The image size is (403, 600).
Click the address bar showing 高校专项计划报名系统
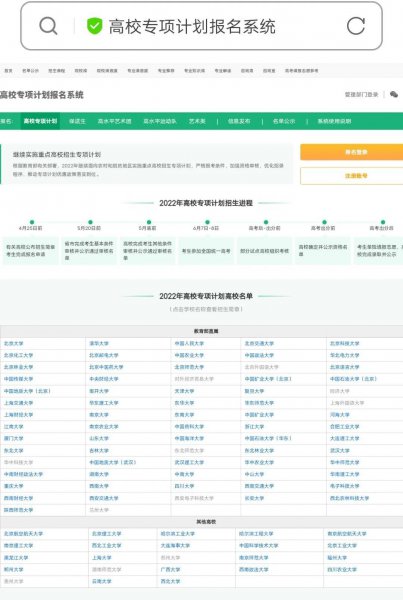pyautogui.click(x=201, y=26)
